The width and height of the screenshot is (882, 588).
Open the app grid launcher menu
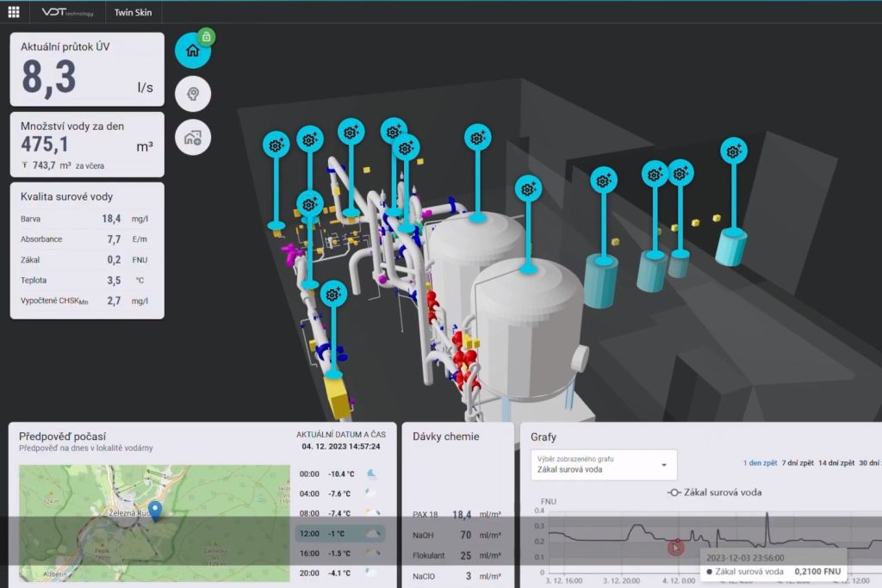[14, 12]
